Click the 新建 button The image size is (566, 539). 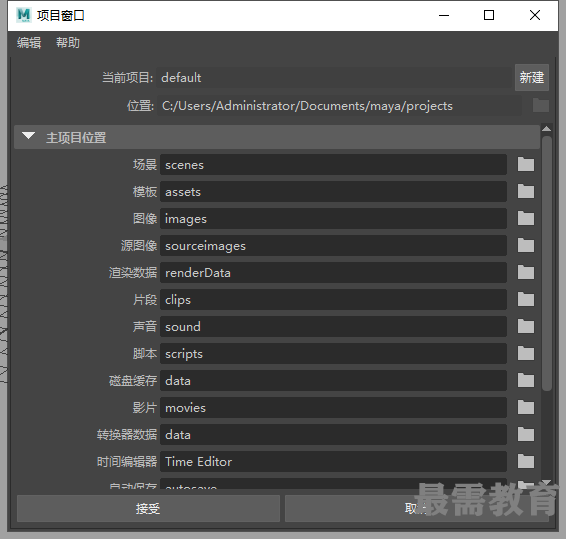coord(532,77)
